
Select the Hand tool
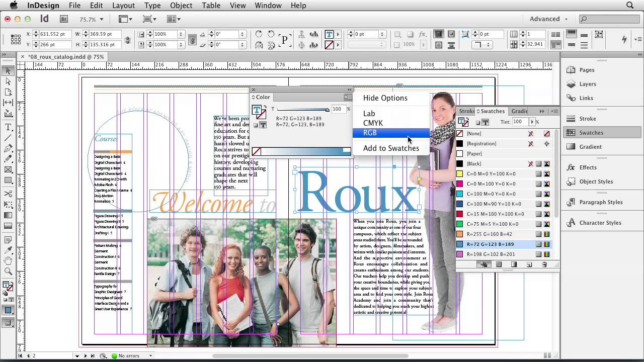point(8,260)
